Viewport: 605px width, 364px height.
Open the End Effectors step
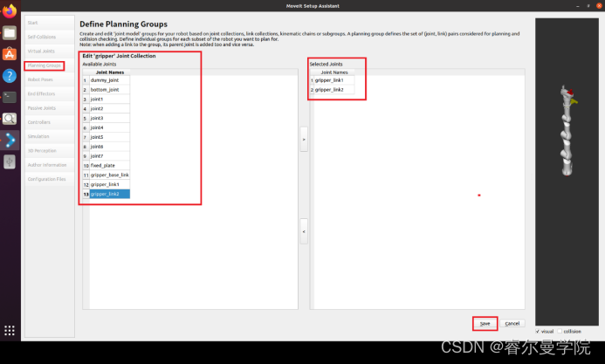point(50,93)
